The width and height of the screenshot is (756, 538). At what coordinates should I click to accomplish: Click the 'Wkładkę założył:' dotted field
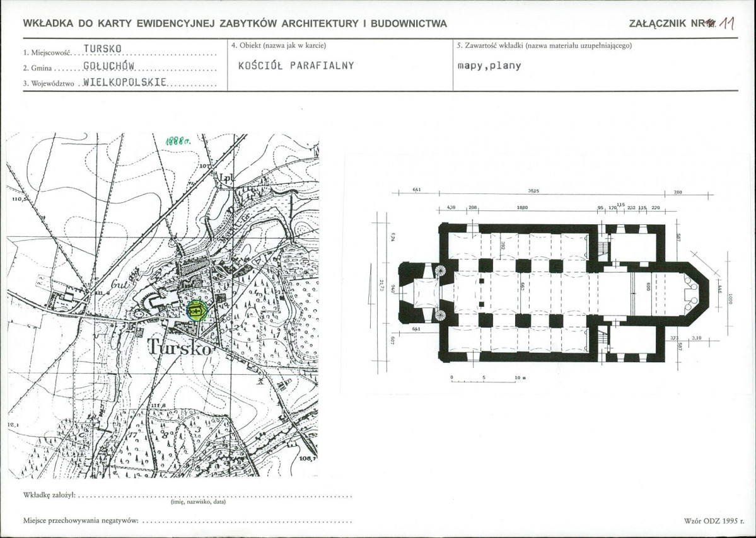[187, 495]
